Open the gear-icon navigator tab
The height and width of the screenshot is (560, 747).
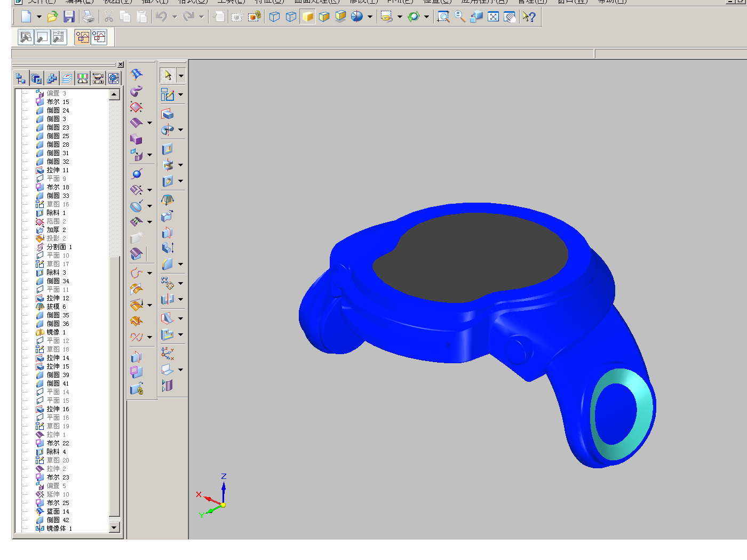[x=114, y=79]
